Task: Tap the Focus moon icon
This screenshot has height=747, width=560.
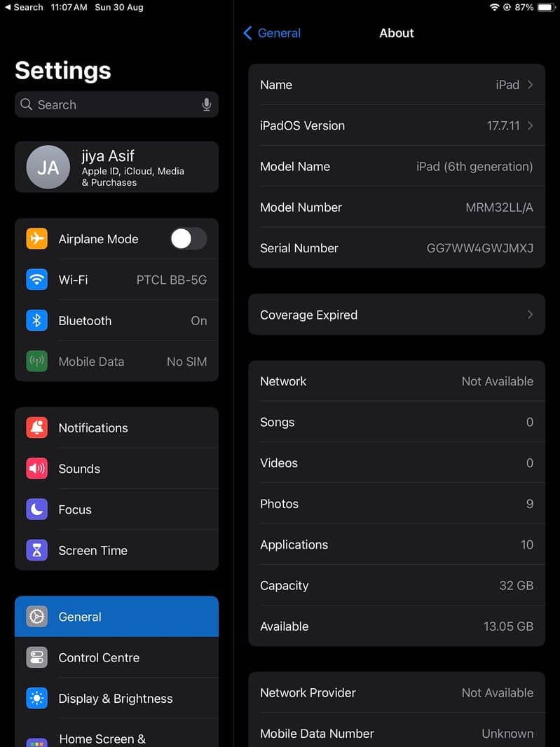Action: [36, 509]
